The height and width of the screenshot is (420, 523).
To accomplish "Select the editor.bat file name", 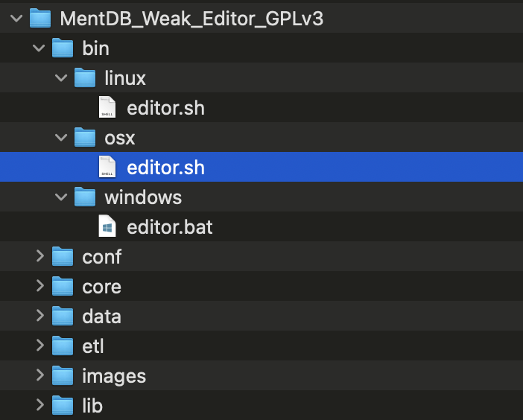I will 170,227.
